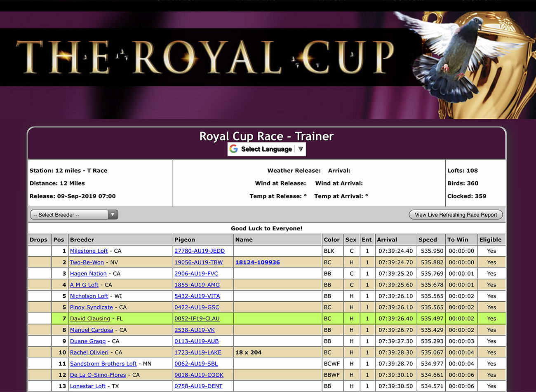Open Sandstrom Brothers Loft link

pos(103,364)
